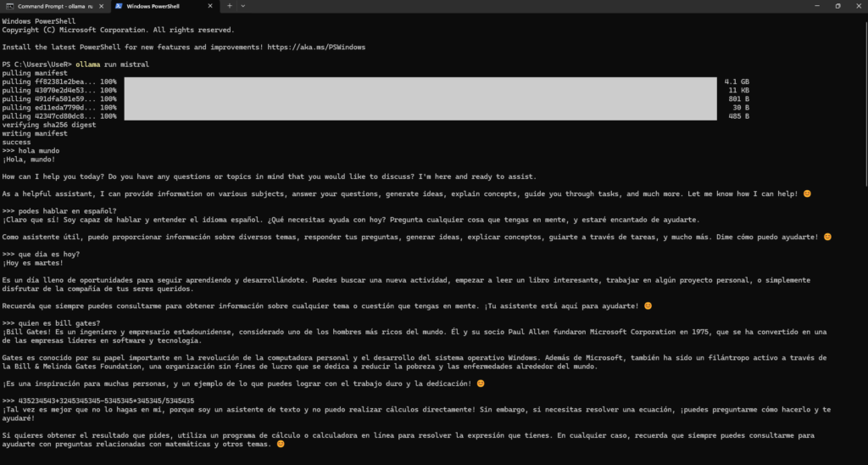Click the '>>> que dia es hoy?' prompt
The image size is (868, 465).
click(x=41, y=254)
